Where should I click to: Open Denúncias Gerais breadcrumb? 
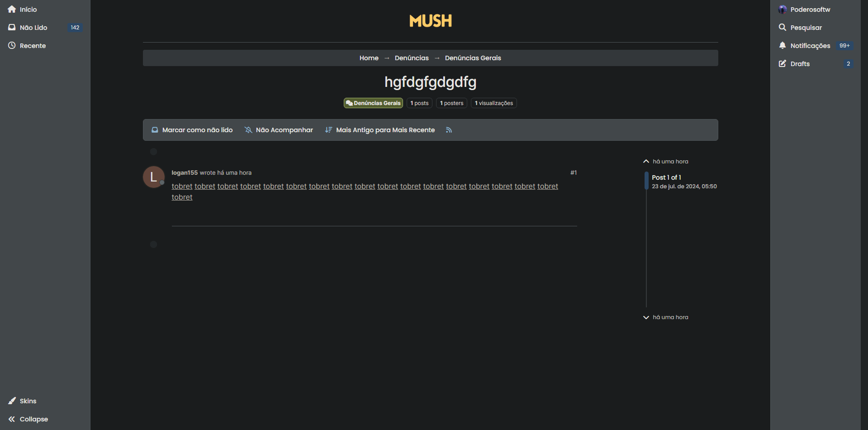point(473,58)
